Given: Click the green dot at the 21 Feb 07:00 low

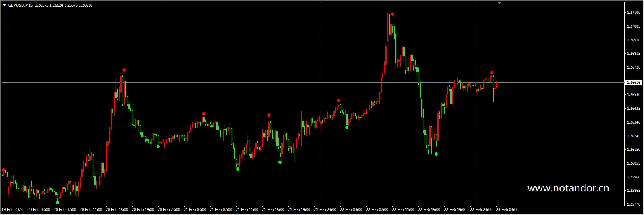Looking at the screenshot, I should 238,169.
